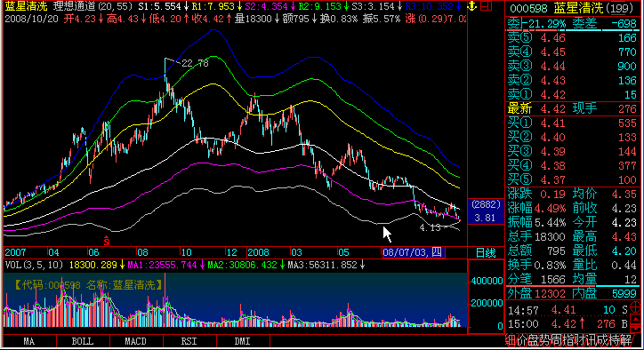Click the down arrow beside the tick list
The width and height of the screenshot is (644, 350).
tap(635, 328)
